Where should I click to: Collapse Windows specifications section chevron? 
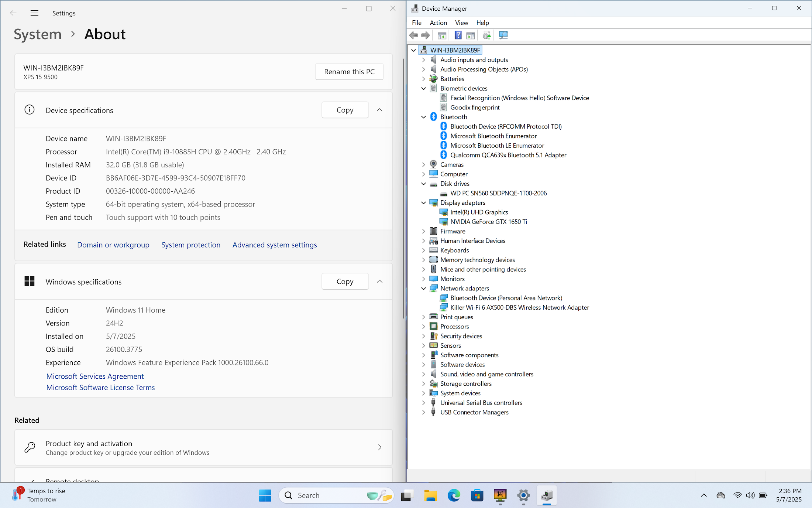(x=379, y=282)
